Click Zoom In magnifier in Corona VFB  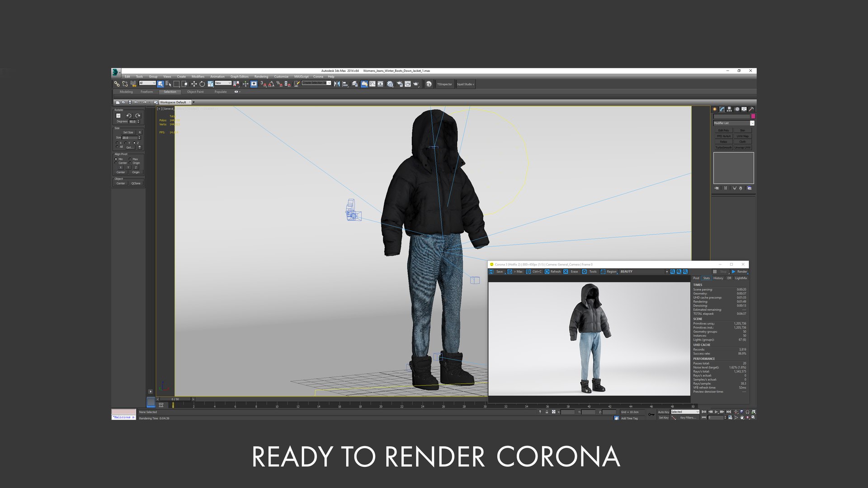click(672, 272)
